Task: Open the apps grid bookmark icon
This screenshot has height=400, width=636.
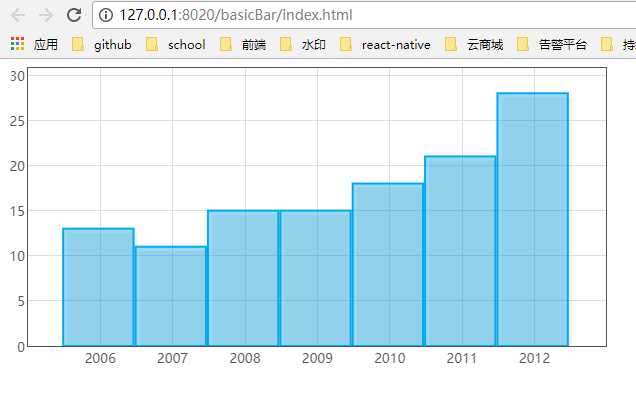Action: click(x=17, y=44)
